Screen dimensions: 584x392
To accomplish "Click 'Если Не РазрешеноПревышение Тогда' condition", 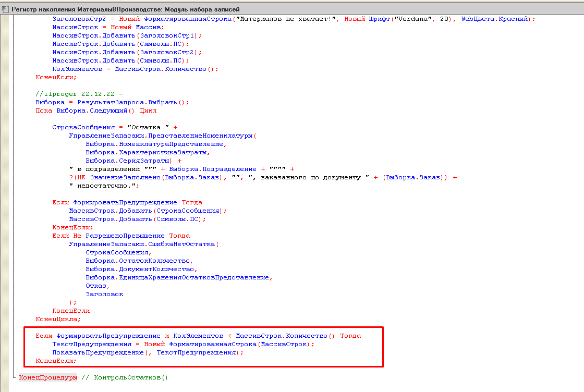I will coord(121,236).
